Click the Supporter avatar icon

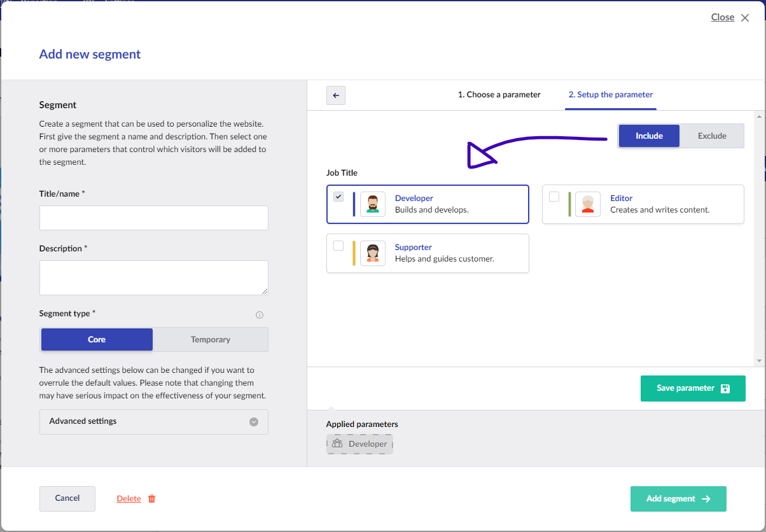tap(373, 253)
